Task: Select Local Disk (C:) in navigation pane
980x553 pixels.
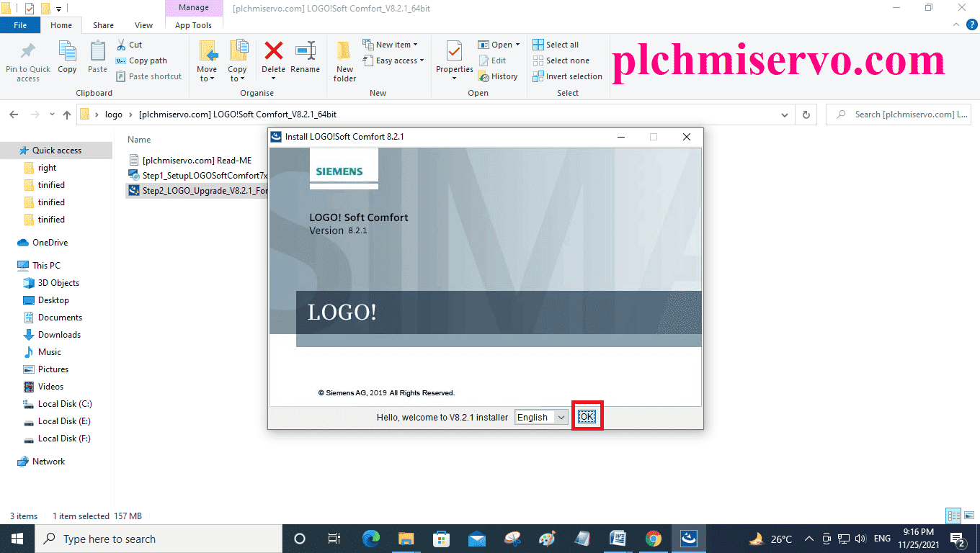Action: coord(65,404)
